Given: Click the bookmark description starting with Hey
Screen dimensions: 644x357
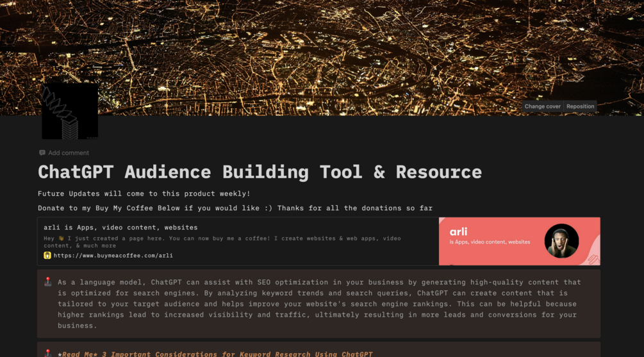Looking at the screenshot, I should click(222, 242).
